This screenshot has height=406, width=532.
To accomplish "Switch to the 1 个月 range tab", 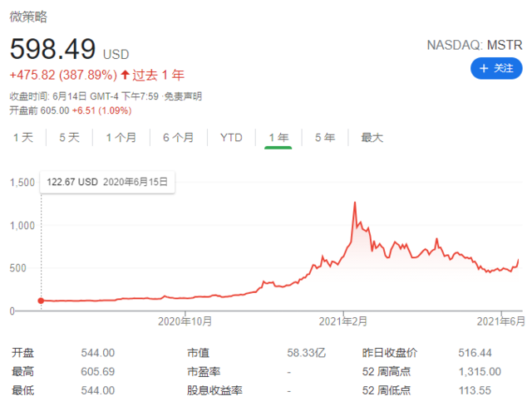I will coord(121,138).
